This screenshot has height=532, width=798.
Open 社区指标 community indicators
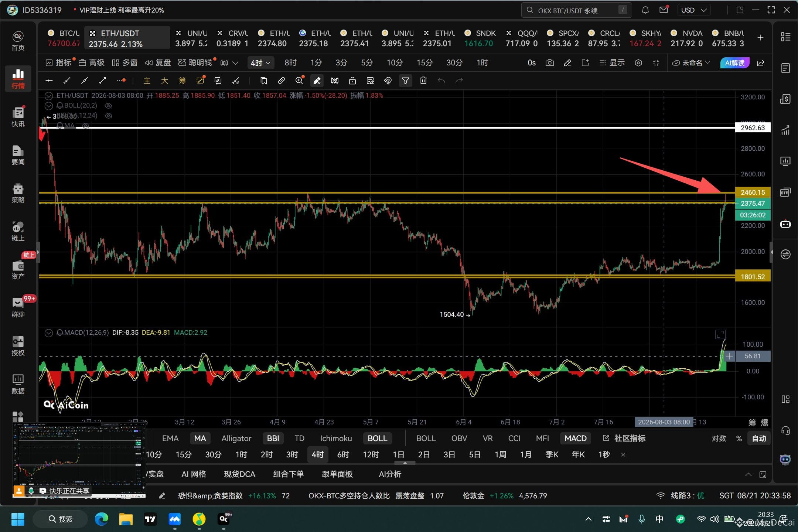624,439
